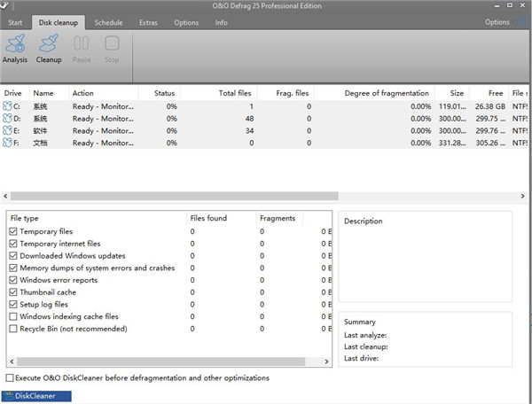Select the C: drive icon
Viewport: 532px width, 404px height.
9,106
